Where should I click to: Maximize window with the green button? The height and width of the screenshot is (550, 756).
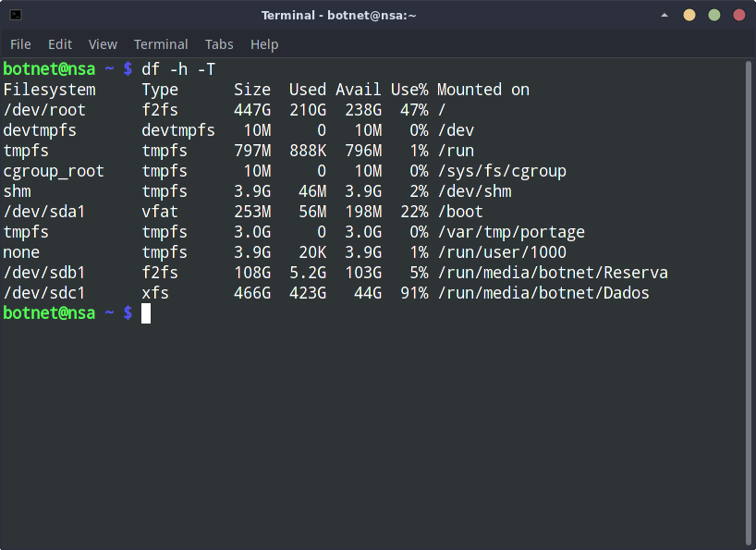coord(714,15)
